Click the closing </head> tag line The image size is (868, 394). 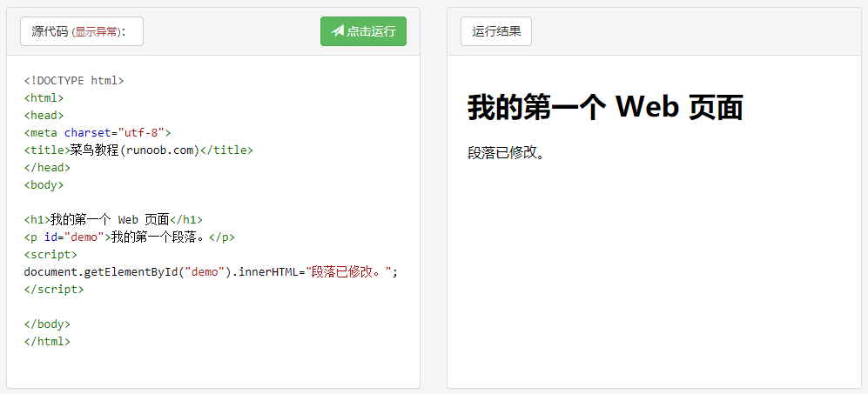click(48, 167)
